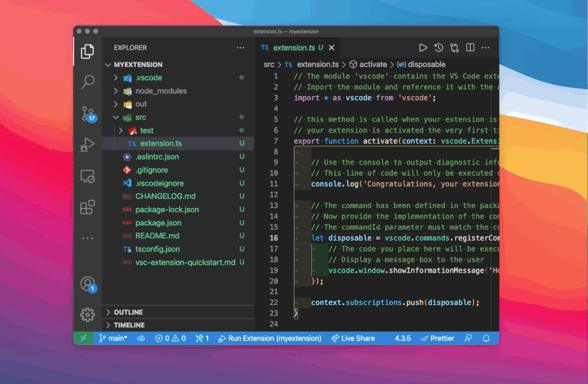Open CHANGELOG.md file
Screen dimensions: 588x384
coord(178,196)
